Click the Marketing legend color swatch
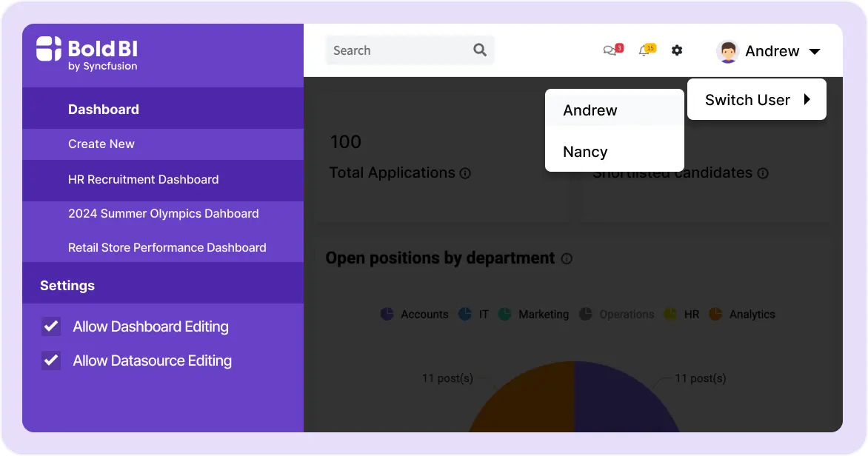This screenshot has height=456, width=868. 504,314
